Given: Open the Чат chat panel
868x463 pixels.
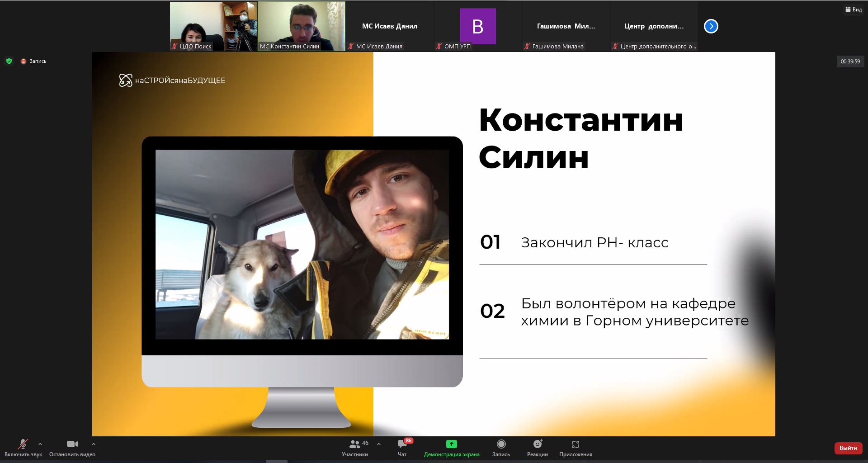Looking at the screenshot, I should pyautogui.click(x=402, y=448).
